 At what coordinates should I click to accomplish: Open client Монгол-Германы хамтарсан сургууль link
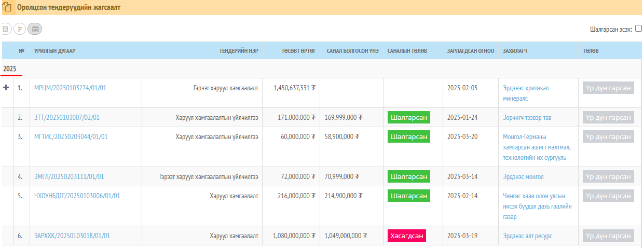tap(537, 147)
